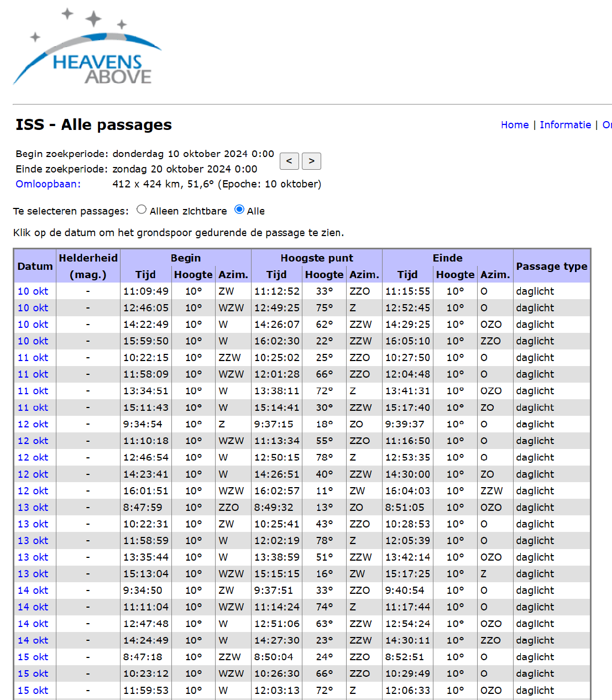Open the 14 okt pass at 14:24:49
This screenshot has width=612, height=700.
pyautogui.click(x=33, y=640)
